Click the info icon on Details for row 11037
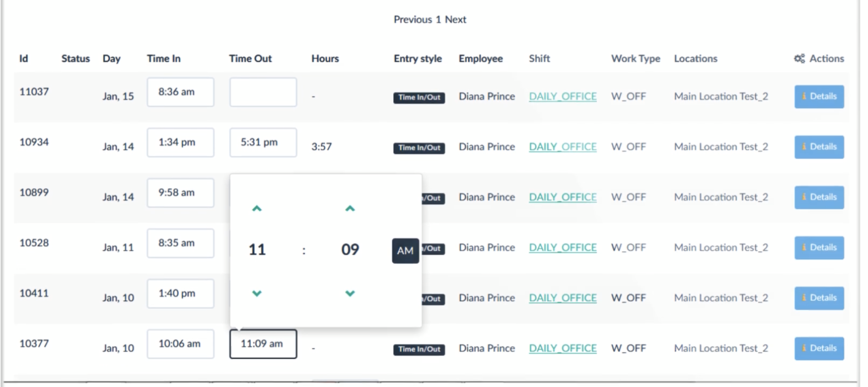 click(x=805, y=96)
